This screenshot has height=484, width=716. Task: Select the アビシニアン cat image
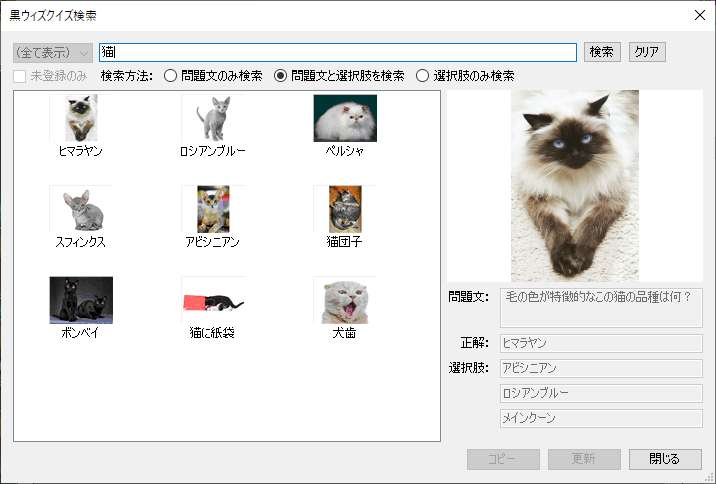212,209
